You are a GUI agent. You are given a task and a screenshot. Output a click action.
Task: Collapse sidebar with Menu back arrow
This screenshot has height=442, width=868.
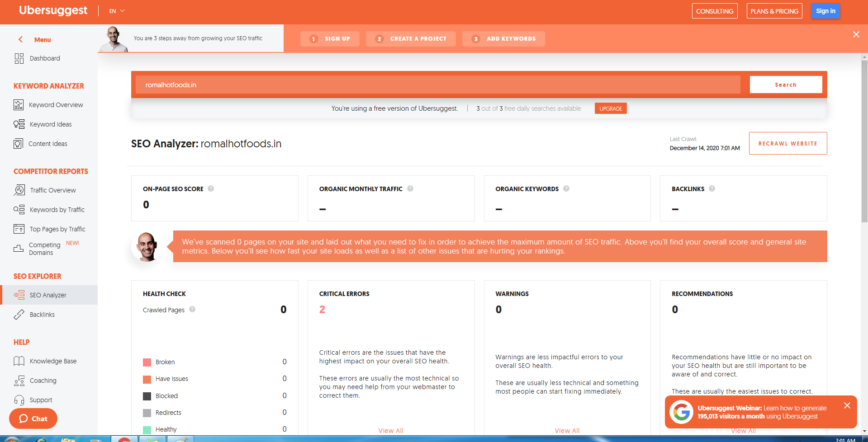coord(20,39)
